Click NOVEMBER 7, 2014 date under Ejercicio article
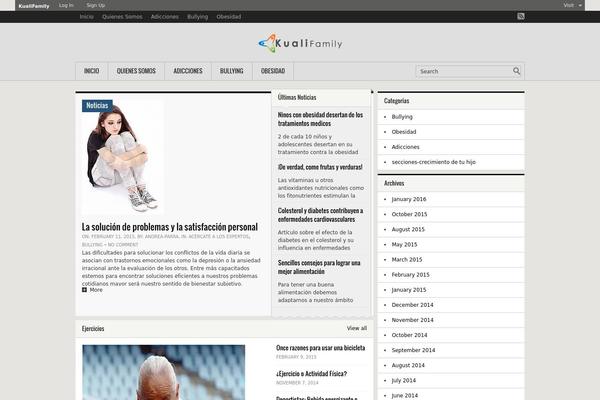The image size is (600, 400). [x=297, y=383]
